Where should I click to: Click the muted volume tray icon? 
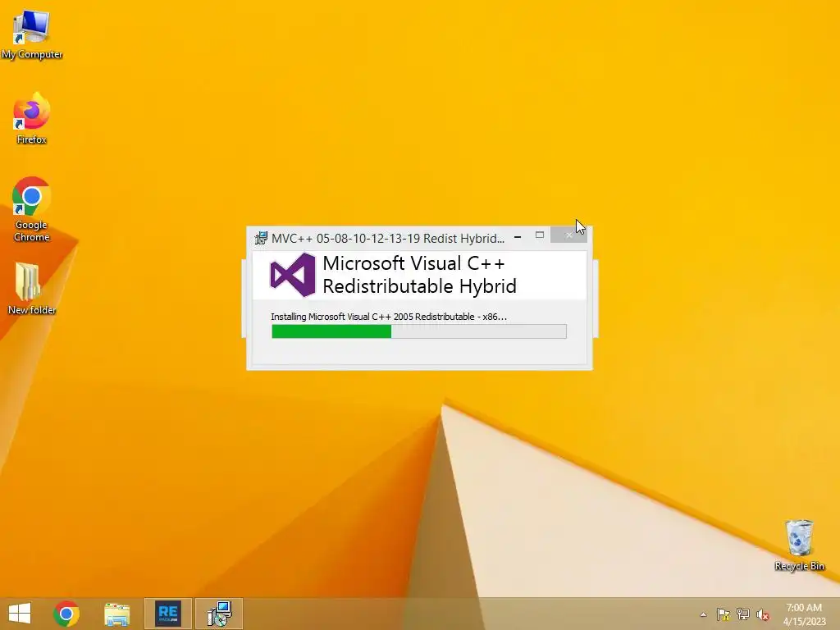[763, 614]
